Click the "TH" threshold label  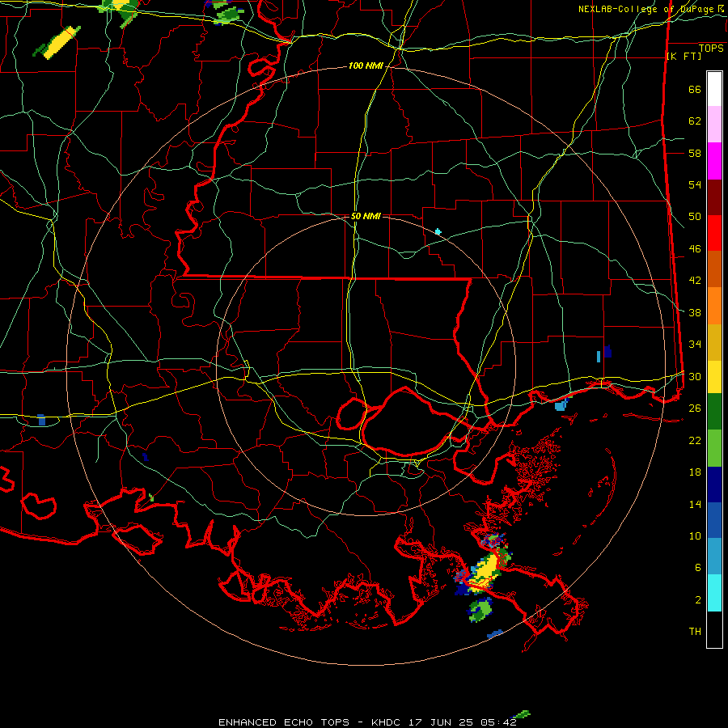click(x=695, y=632)
